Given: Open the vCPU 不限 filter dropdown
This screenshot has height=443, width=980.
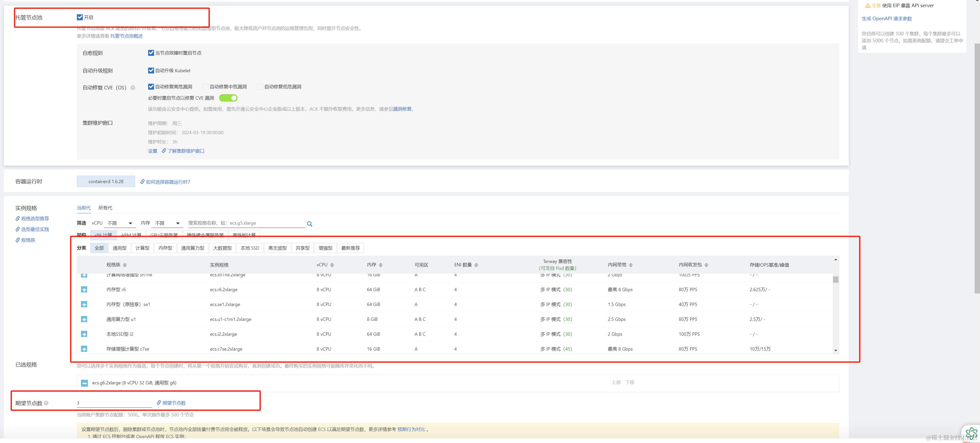Looking at the screenshot, I should pyautogui.click(x=120, y=223).
